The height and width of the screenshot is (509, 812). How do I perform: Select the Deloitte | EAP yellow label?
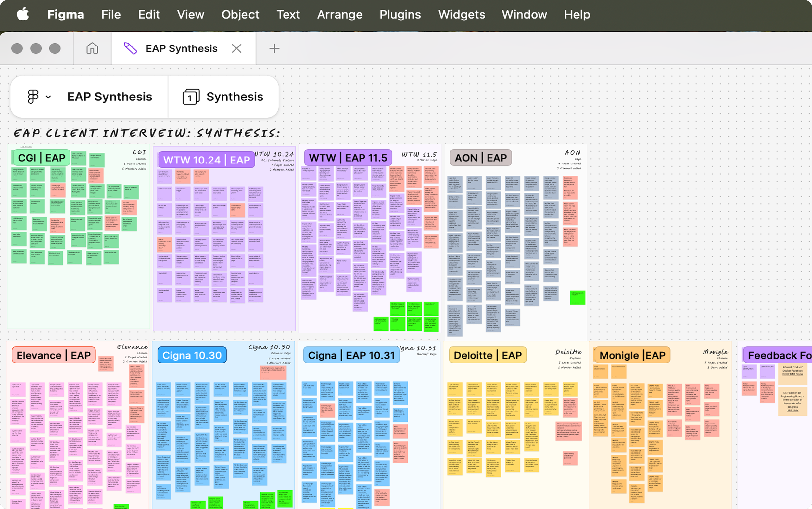click(488, 355)
